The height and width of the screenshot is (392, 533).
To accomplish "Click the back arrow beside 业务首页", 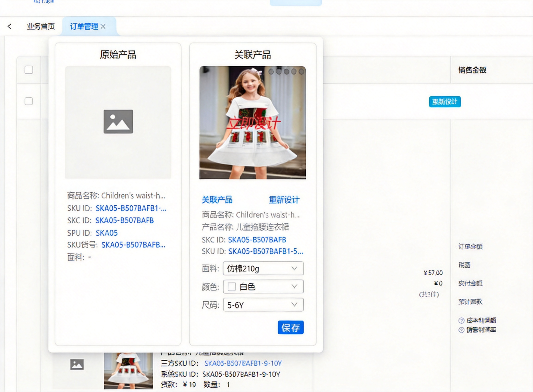I will point(9,26).
